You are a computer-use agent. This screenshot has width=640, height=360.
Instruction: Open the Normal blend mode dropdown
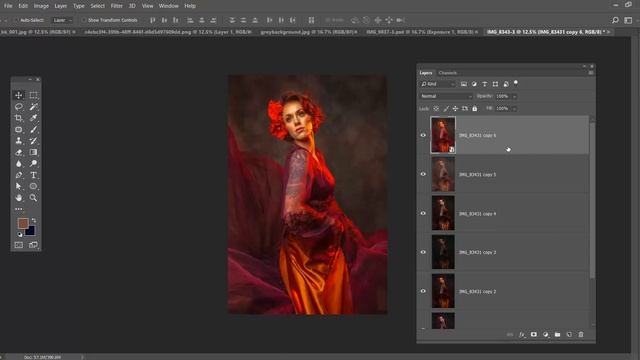[446, 96]
